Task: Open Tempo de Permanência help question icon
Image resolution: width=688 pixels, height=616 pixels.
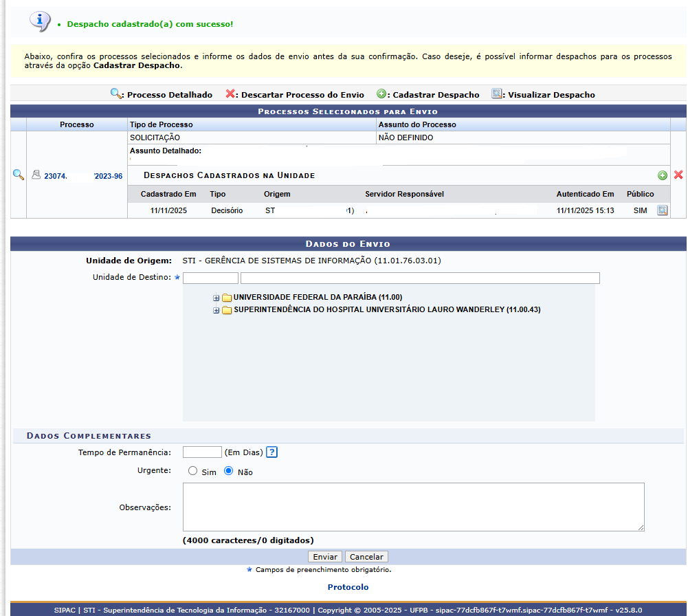Action: coord(271,452)
